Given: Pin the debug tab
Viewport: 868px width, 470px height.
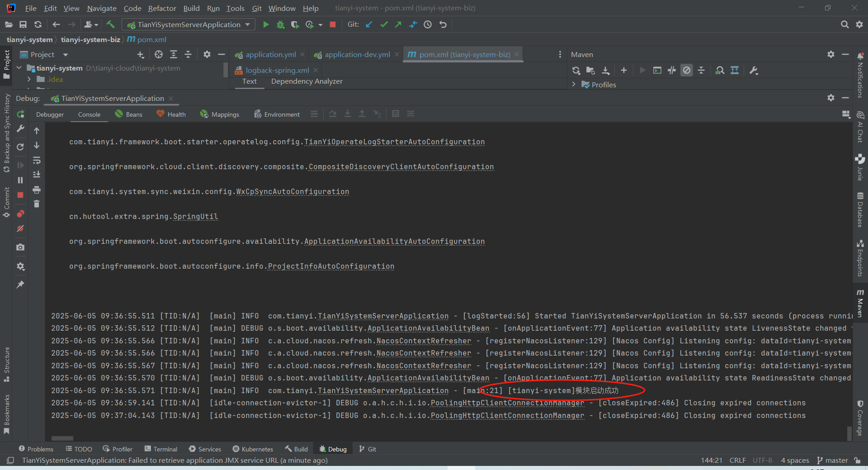Looking at the screenshot, I should [x=20, y=285].
